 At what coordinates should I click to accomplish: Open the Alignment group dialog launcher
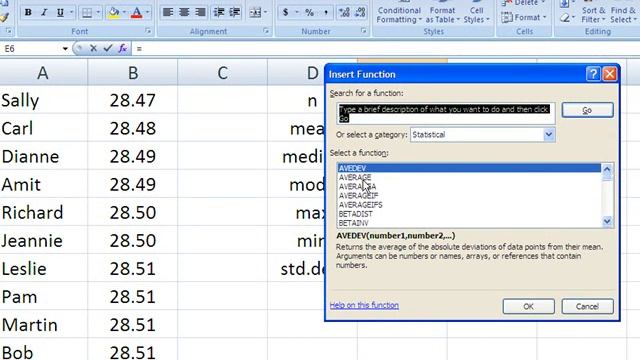click(x=266, y=31)
